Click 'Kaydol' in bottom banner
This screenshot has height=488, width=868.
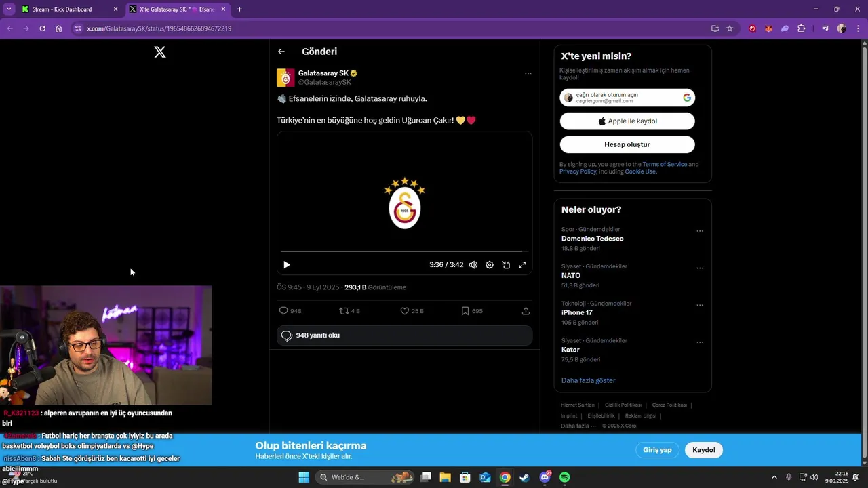coord(704,450)
